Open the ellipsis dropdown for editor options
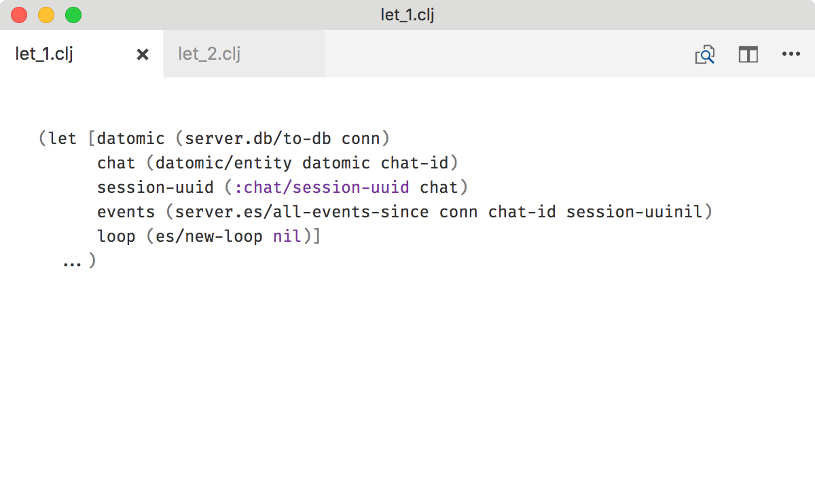Image resolution: width=815 pixels, height=504 pixels. tap(791, 54)
